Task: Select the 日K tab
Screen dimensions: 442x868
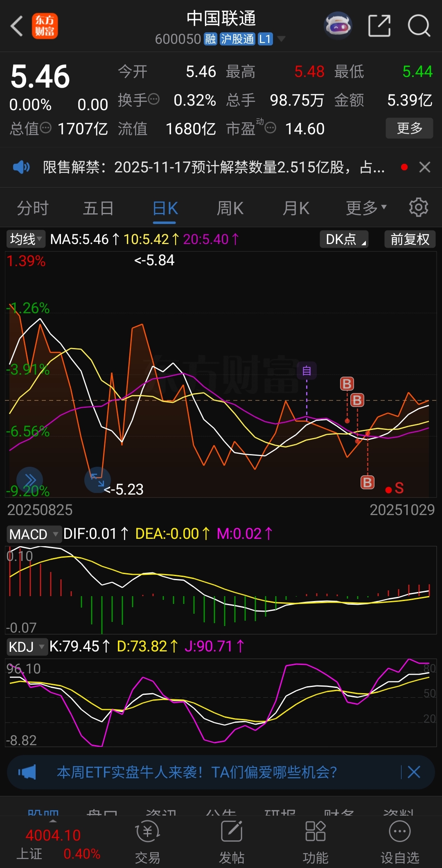Action: click(165, 208)
